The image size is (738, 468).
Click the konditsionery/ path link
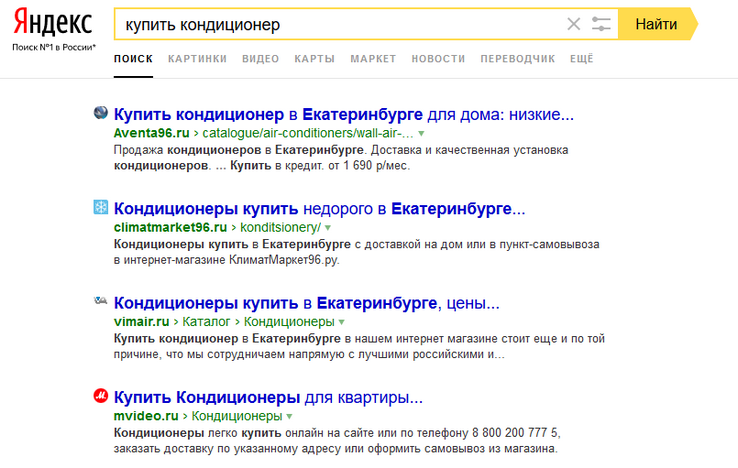click(x=281, y=227)
